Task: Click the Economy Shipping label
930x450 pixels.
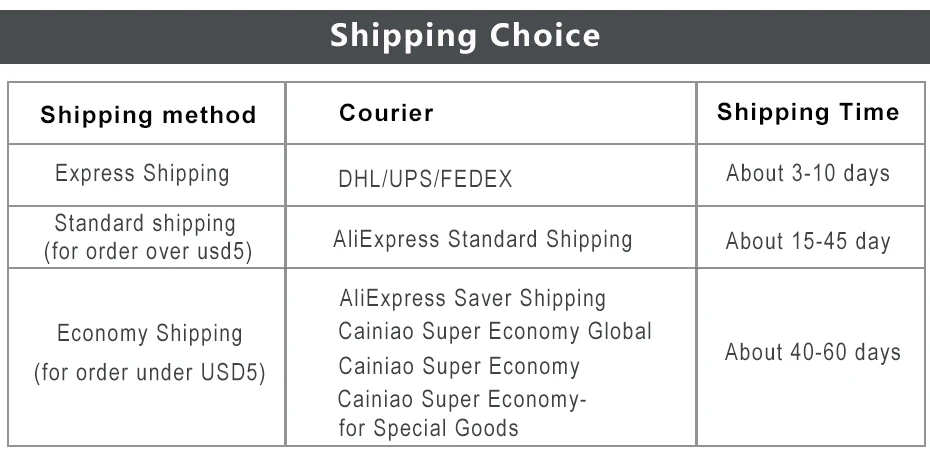Action: tap(149, 334)
